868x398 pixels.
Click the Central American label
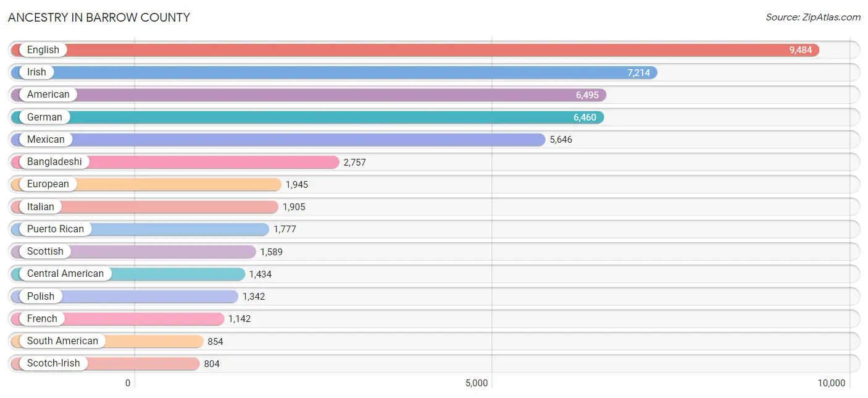pos(65,274)
